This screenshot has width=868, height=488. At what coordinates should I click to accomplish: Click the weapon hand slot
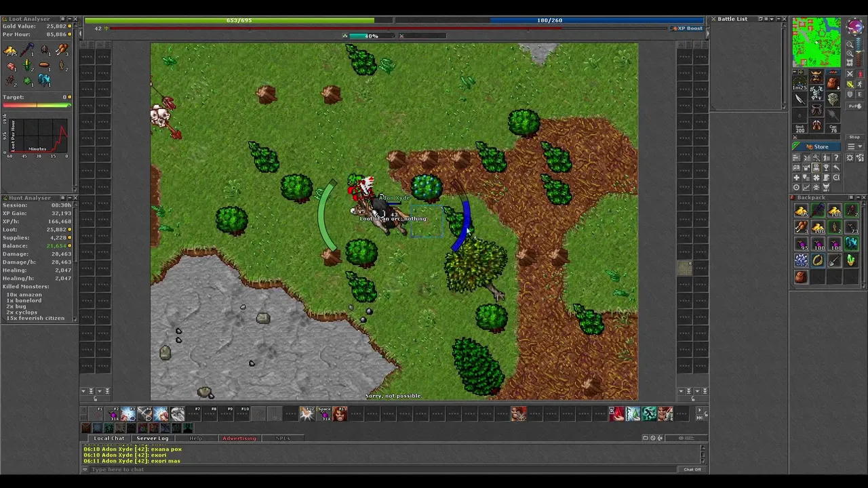pyautogui.click(x=800, y=99)
